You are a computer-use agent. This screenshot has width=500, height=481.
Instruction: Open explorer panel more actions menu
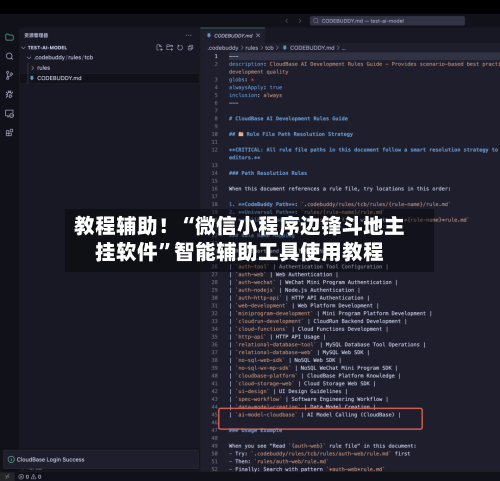[x=189, y=35]
